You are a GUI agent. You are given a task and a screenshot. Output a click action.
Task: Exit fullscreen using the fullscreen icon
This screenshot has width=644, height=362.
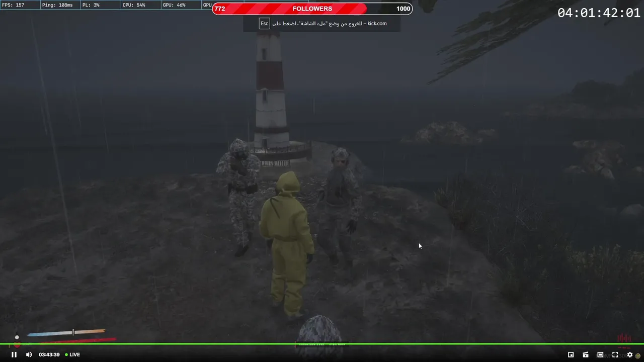[615, 354]
